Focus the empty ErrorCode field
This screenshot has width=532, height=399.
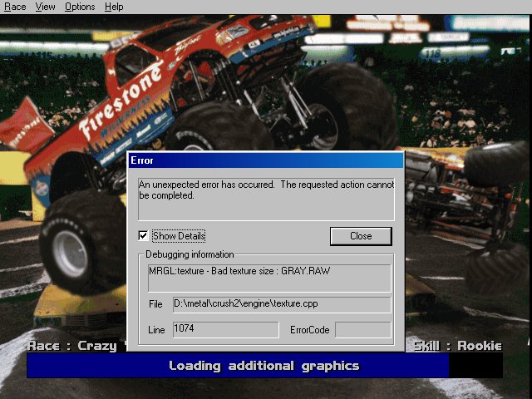pyautogui.click(x=362, y=330)
